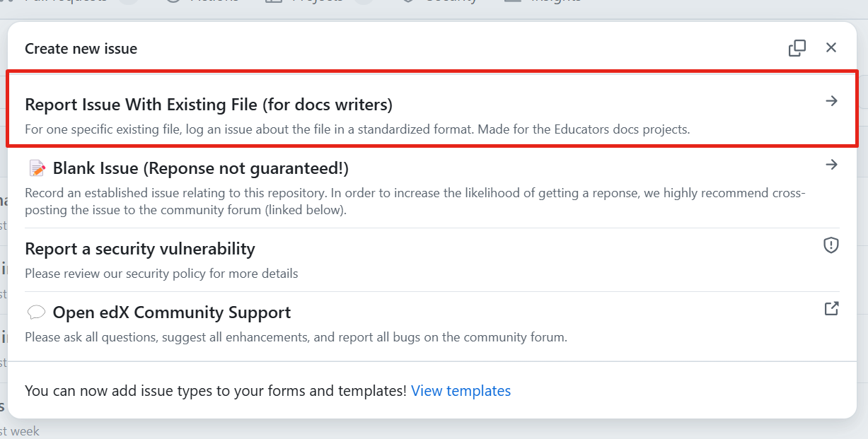The height and width of the screenshot is (439, 868).
Task: Click the arrow on the Report Issue With Existing File row
Action: [831, 101]
